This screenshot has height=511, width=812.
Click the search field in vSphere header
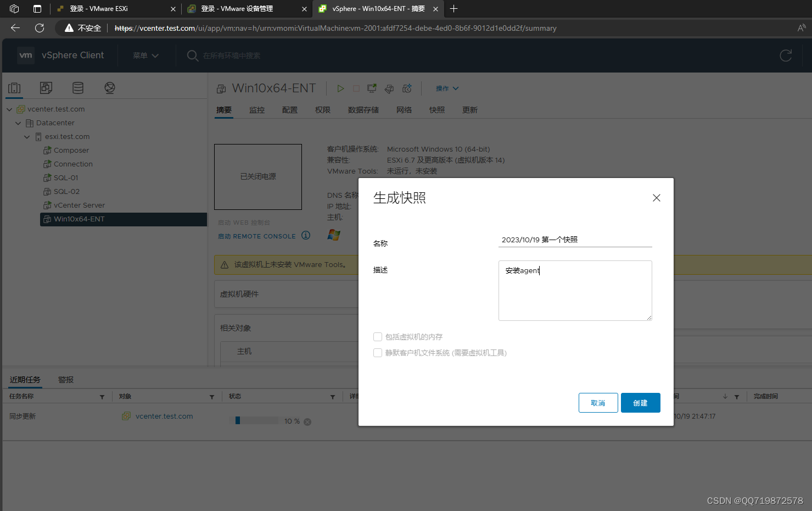231,55
